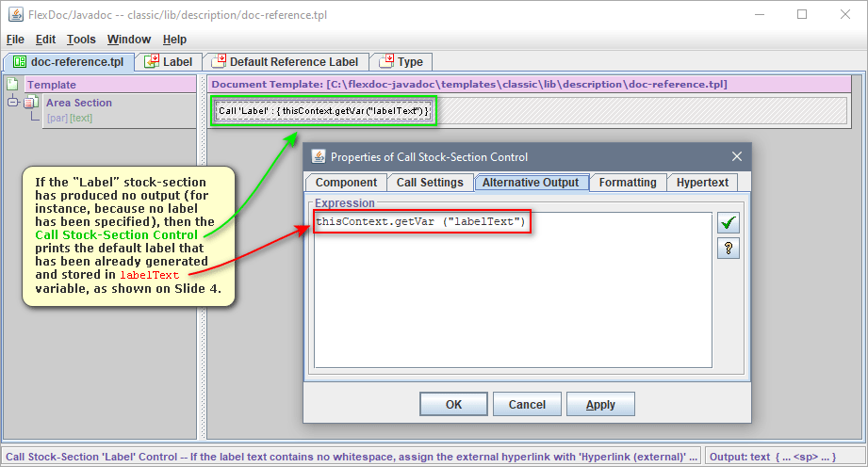Open the File menu
Viewport: 868px width, 467px height.
(x=15, y=40)
